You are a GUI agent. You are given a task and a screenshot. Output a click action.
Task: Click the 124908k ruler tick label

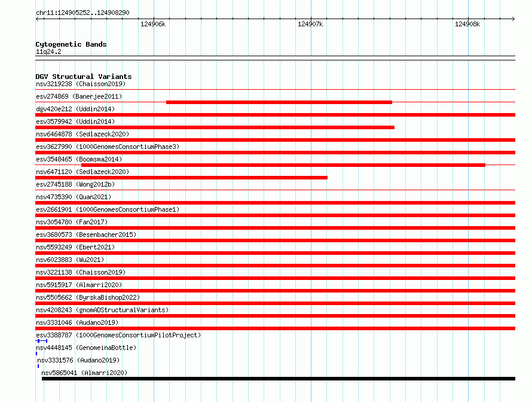(467, 24)
